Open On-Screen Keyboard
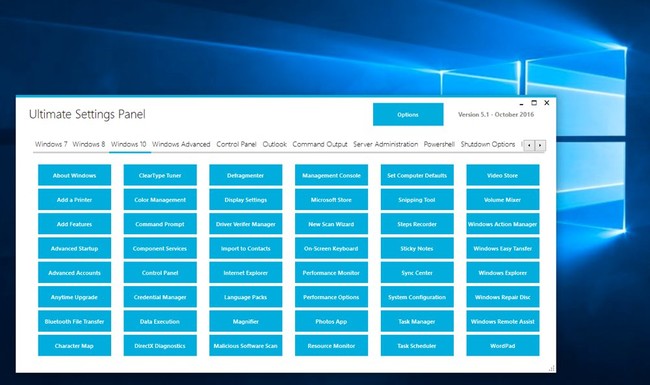Image resolution: width=650 pixels, height=385 pixels. coord(331,249)
